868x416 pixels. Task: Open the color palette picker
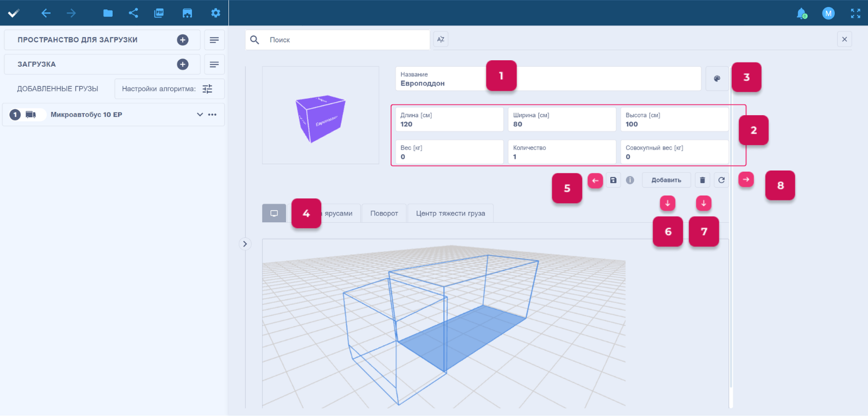pos(717,79)
